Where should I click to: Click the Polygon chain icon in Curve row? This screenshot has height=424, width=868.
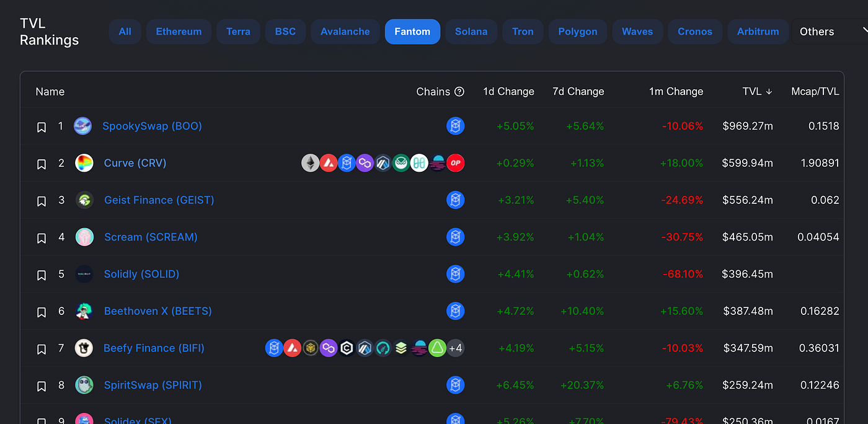click(365, 163)
